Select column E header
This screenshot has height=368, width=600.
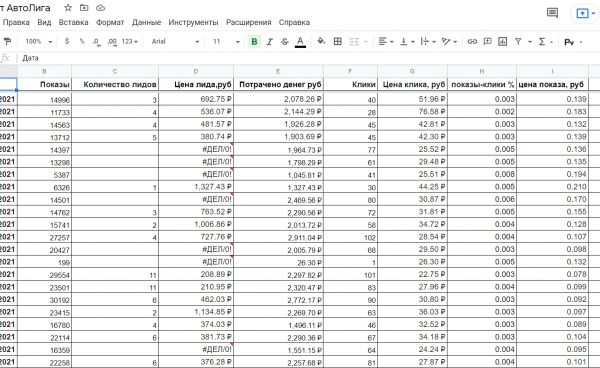click(x=279, y=71)
